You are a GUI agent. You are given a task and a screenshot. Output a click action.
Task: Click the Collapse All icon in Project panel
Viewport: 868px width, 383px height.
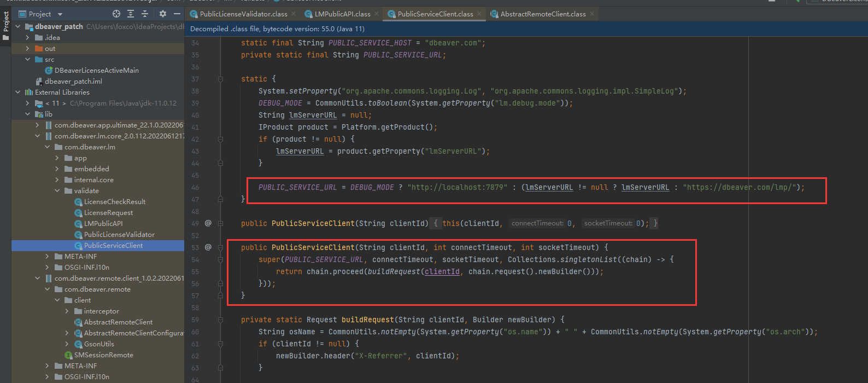145,14
